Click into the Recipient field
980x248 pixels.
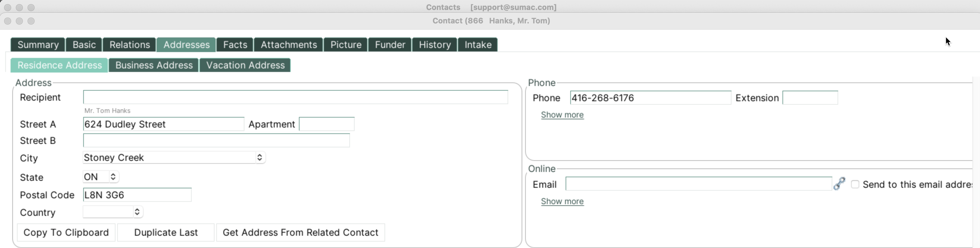pyautogui.click(x=296, y=97)
